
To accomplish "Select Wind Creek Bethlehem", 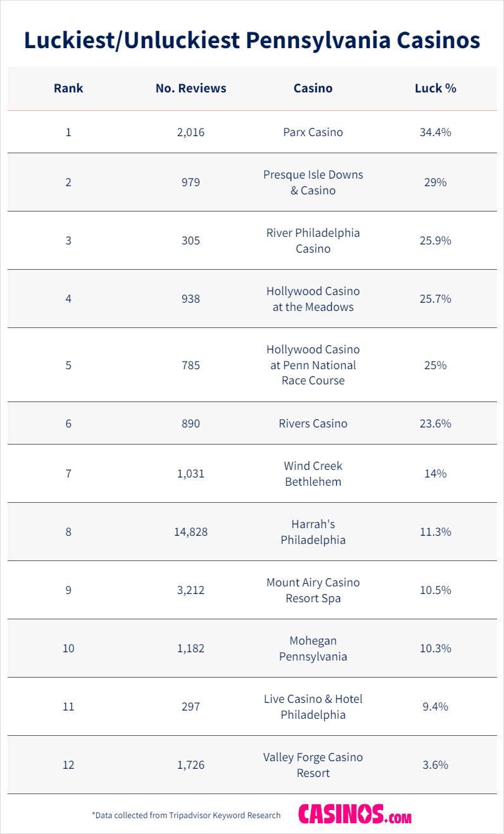I will click(313, 474).
